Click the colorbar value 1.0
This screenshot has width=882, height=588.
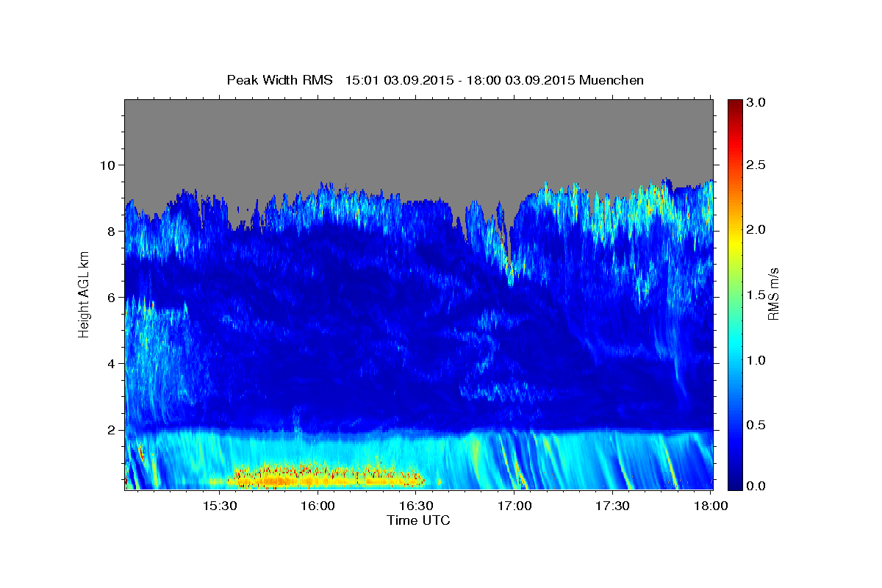click(x=756, y=359)
